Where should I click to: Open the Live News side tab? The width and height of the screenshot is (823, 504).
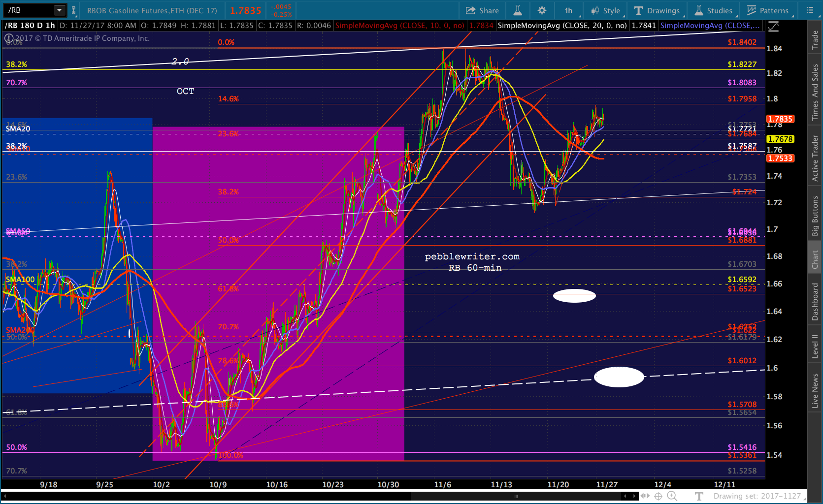(815, 391)
